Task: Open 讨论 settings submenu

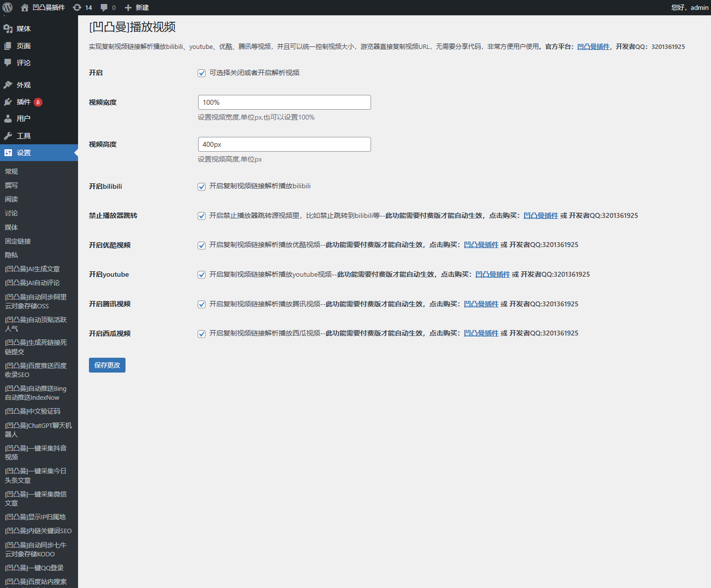Action: coord(11,213)
